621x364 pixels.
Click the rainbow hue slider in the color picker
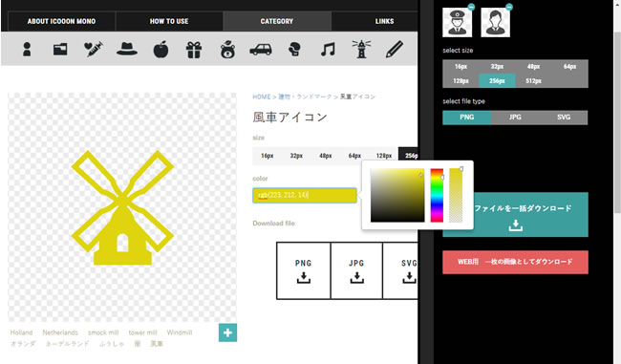(437, 195)
